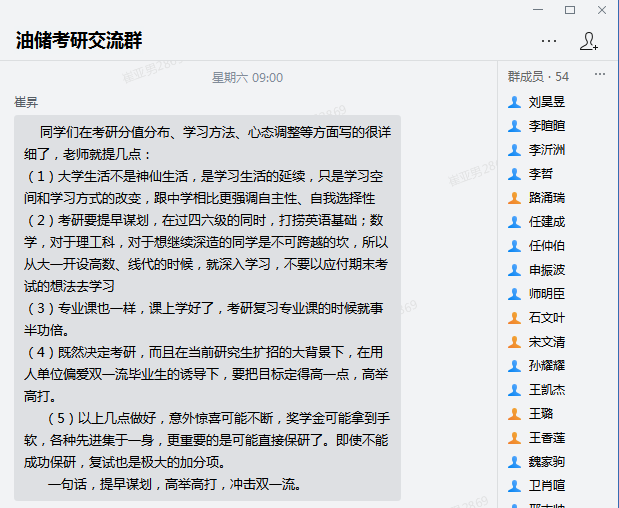Open the chat more options ellipsis

[x=549, y=41]
